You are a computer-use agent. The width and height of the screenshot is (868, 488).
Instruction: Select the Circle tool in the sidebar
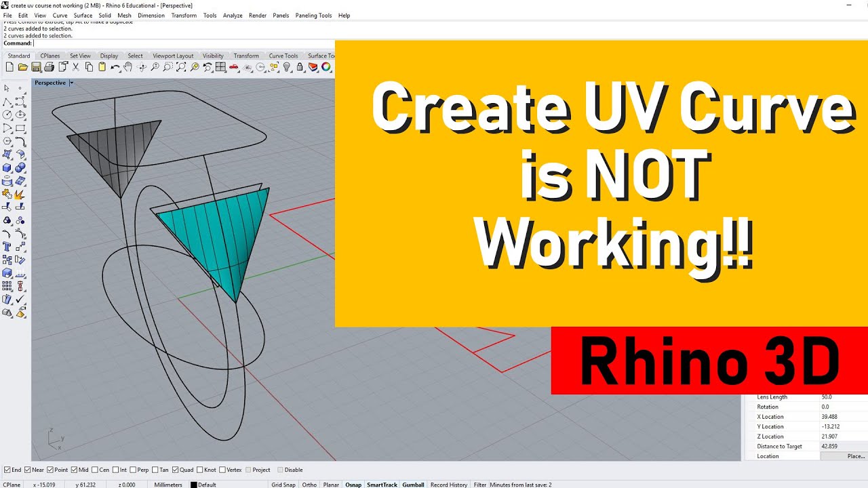pos(7,115)
